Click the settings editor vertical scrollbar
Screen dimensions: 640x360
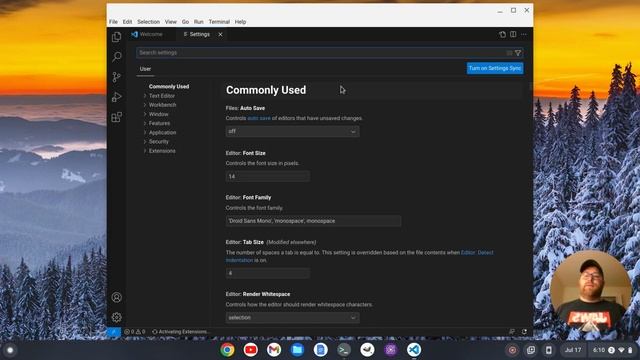(530, 87)
